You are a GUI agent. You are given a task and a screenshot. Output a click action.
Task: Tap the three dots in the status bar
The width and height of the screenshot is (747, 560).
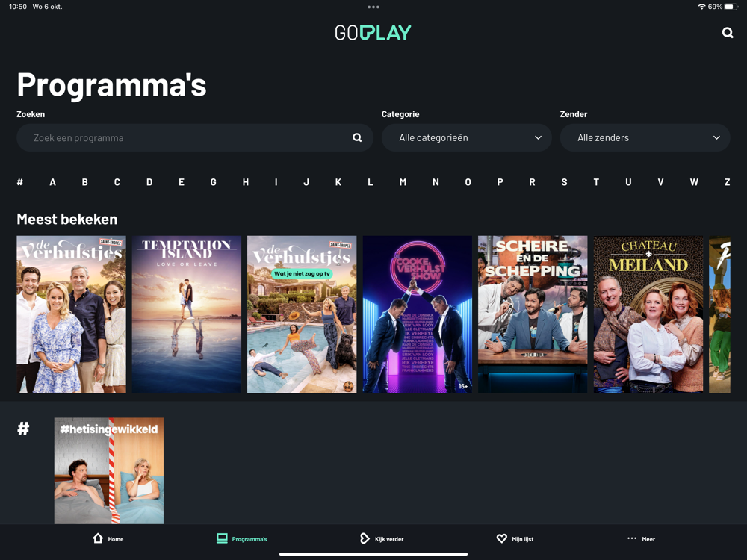[373, 7]
